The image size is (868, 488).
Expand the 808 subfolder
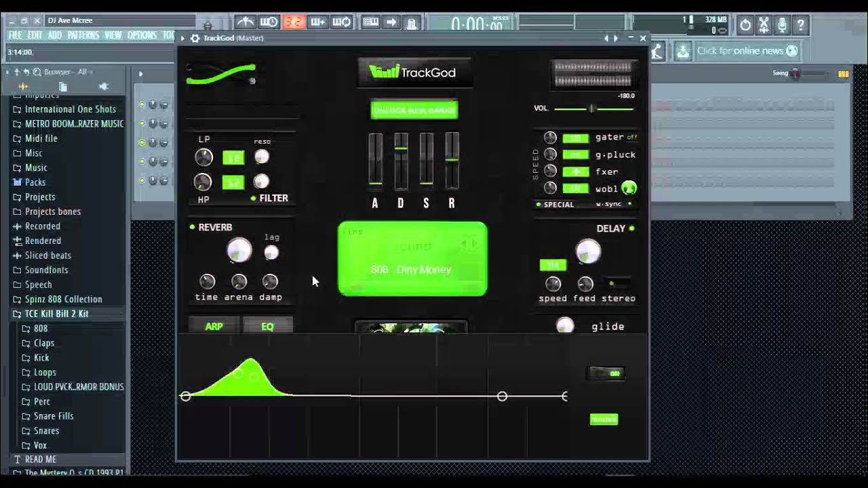pos(41,329)
